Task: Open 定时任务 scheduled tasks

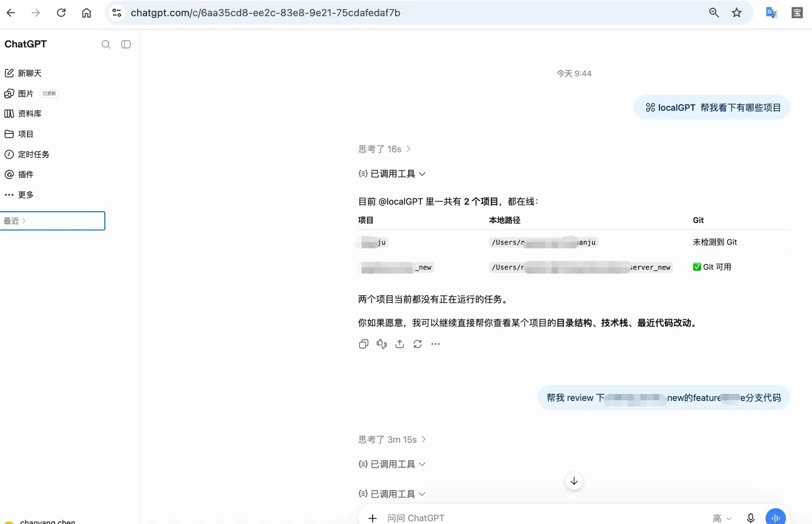Action: (27, 154)
